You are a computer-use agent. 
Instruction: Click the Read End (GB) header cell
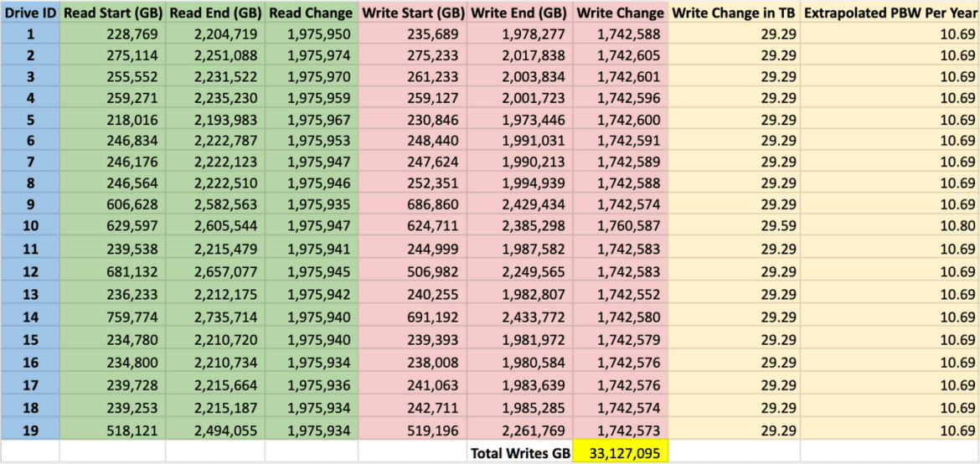215,13
